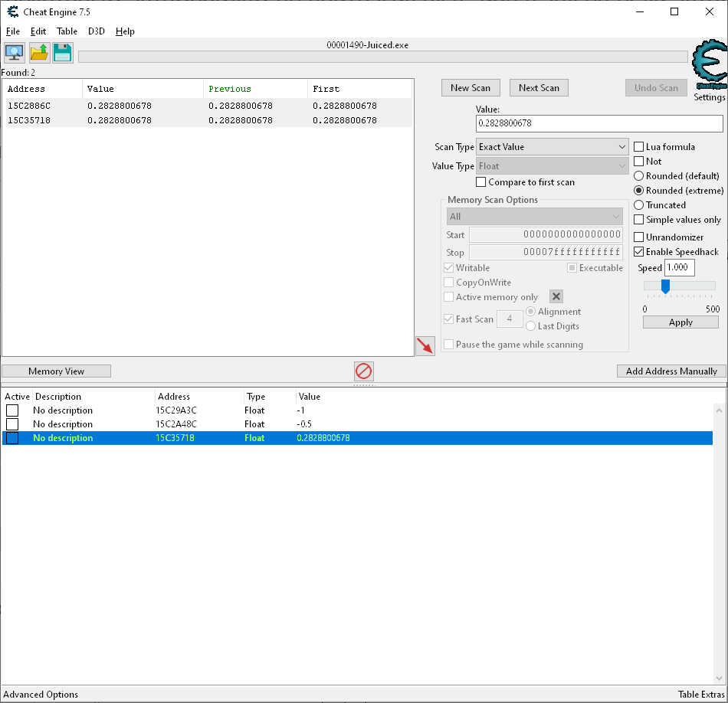Image resolution: width=728 pixels, height=703 pixels.
Task: Toggle the Executable checkbox
Action: [x=572, y=268]
